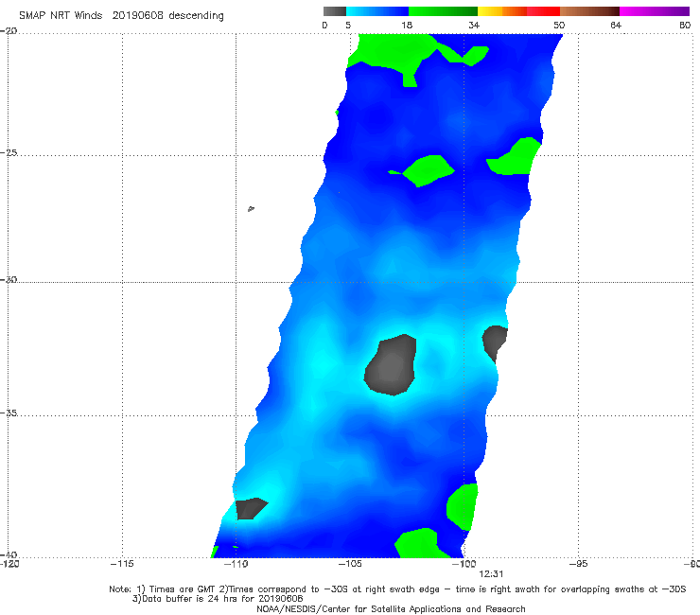Click the latitude axis label '-35'

click(9, 413)
